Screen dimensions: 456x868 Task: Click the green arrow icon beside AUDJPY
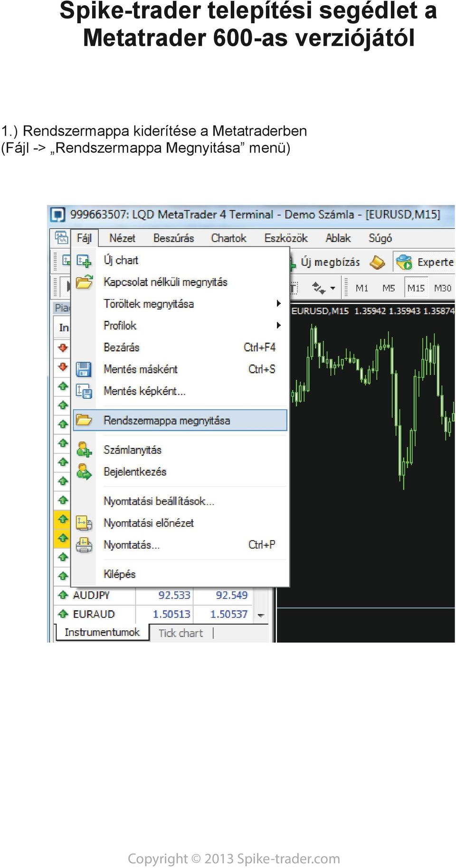tap(63, 595)
